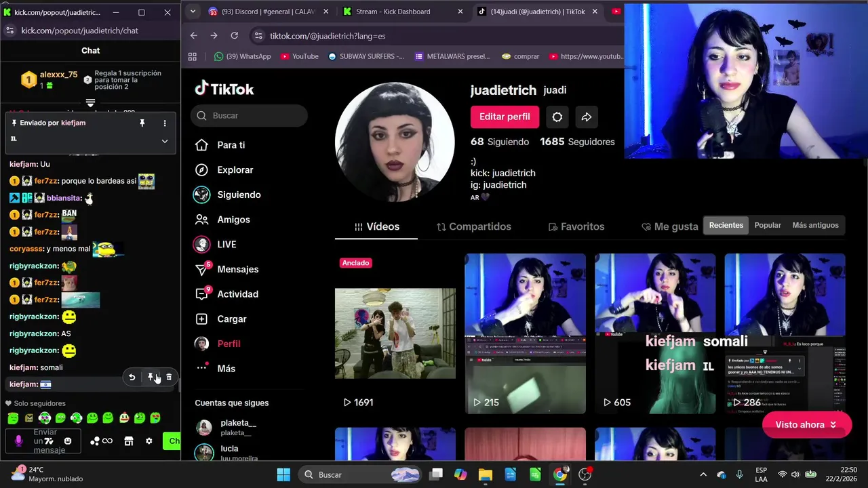Viewport: 868px width, 488px height.
Task: Sort videos by Popular
Action: click(x=768, y=226)
